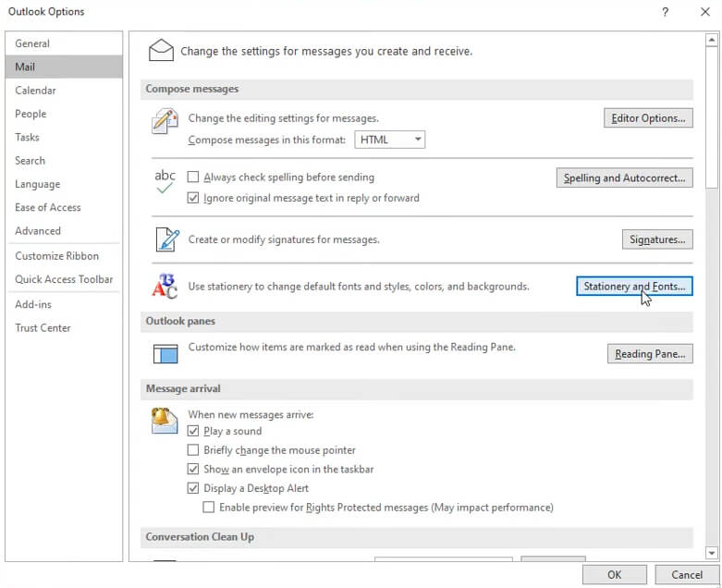The image size is (722, 588).
Task: Click the pencil-and-paper editing settings icon
Action: point(165,121)
